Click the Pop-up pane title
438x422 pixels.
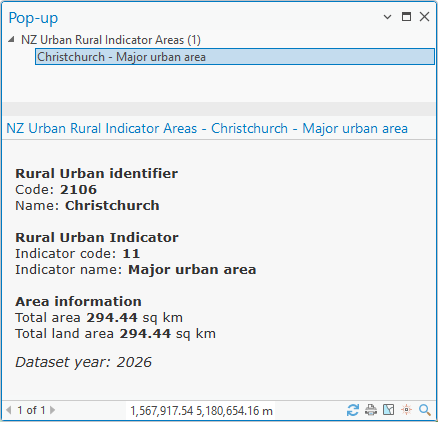pyautogui.click(x=33, y=18)
